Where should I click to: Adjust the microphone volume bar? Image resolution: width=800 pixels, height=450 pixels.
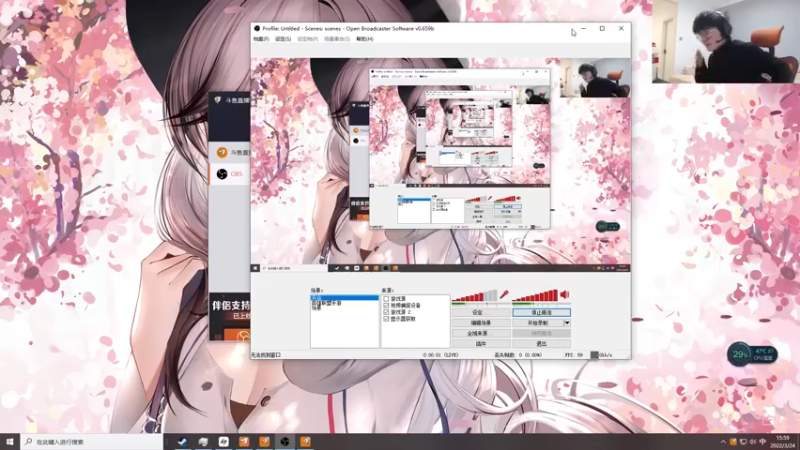tap(474, 295)
